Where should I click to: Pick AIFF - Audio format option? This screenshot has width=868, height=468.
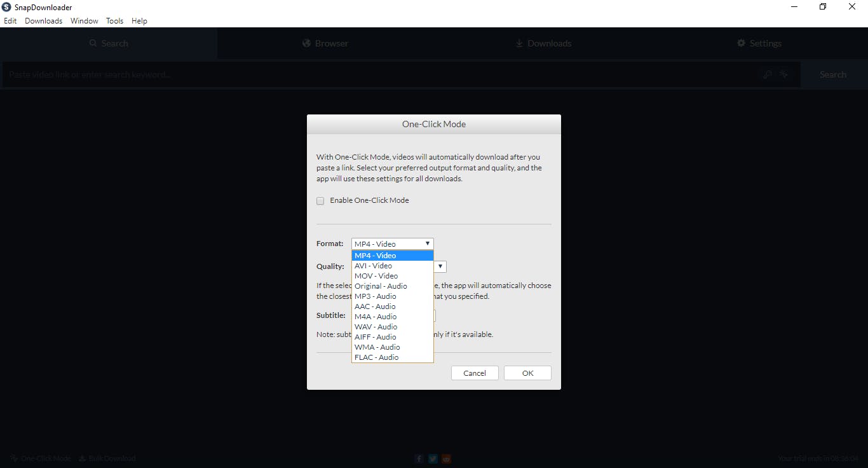click(393, 337)
